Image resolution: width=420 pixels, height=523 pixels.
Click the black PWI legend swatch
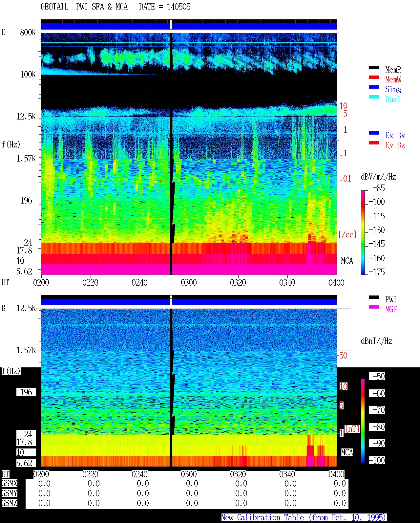(x=374, y=297)
